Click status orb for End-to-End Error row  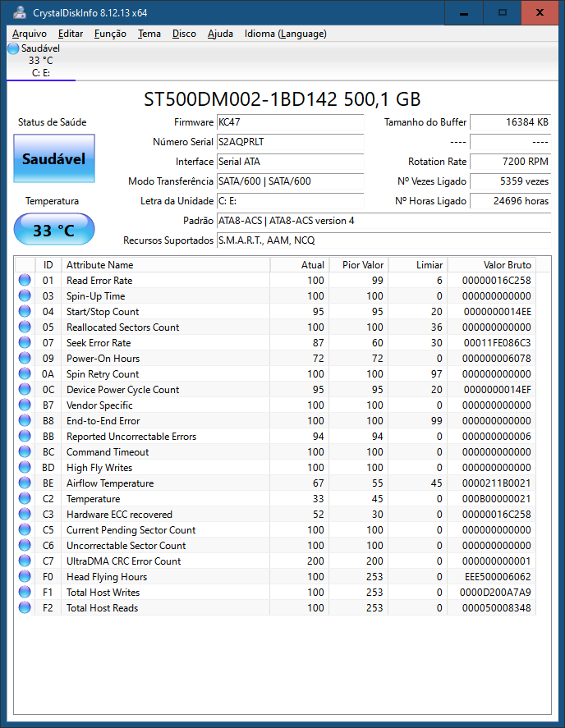point(25,421)
